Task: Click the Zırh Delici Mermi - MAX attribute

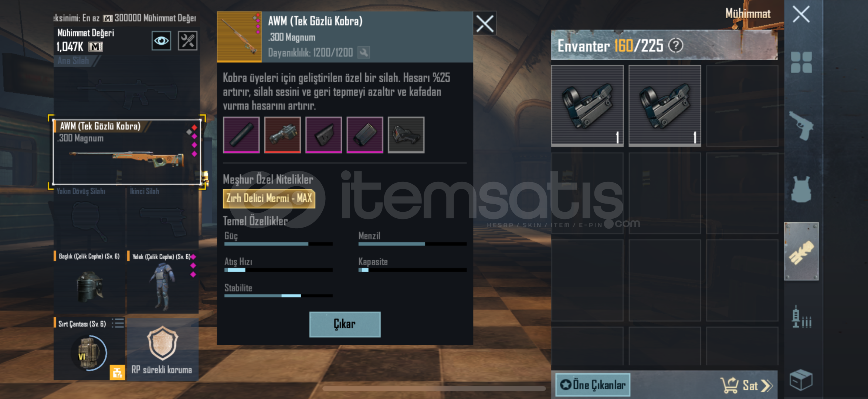Action: click(x=269, y=199)
